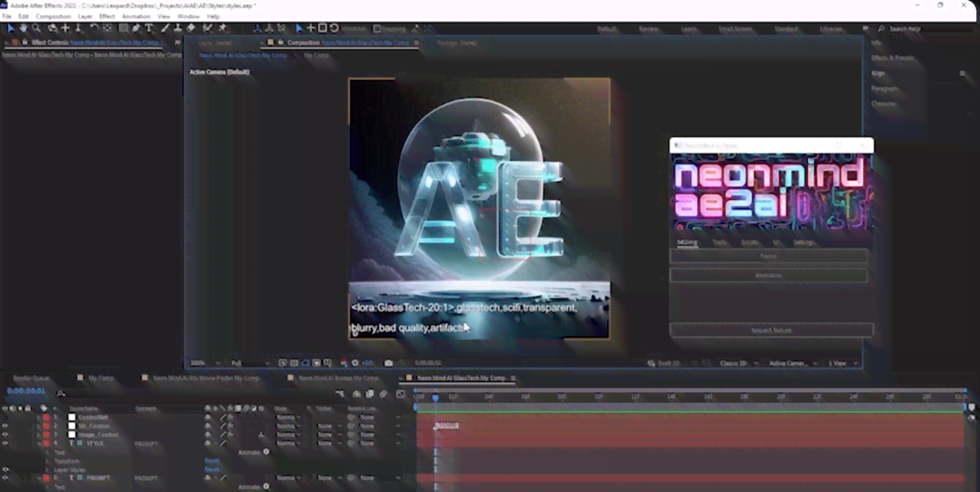Image resolution: width=980 pixels, height=492 pixels.
Task: Select the Horizontal Type tool
Action: pyautogui.click(x=149, y=28)
